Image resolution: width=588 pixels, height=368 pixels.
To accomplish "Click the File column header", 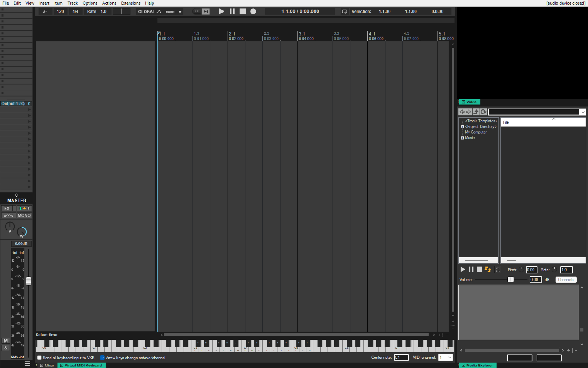I will [543, 122].
